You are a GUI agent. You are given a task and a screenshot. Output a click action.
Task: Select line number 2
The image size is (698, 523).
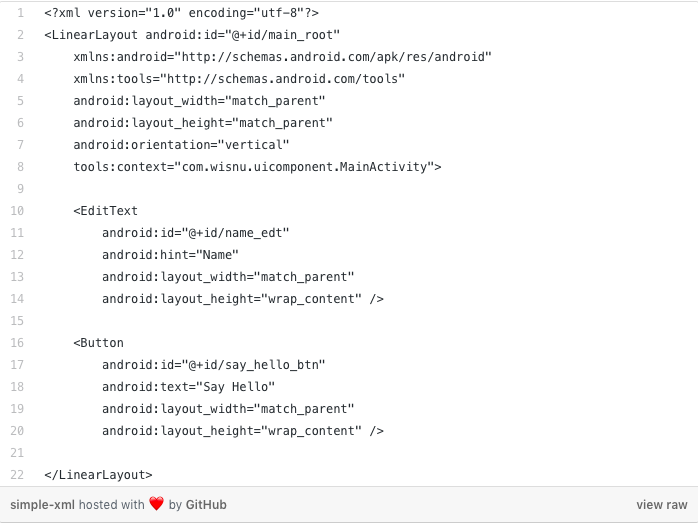coord(20,35)
